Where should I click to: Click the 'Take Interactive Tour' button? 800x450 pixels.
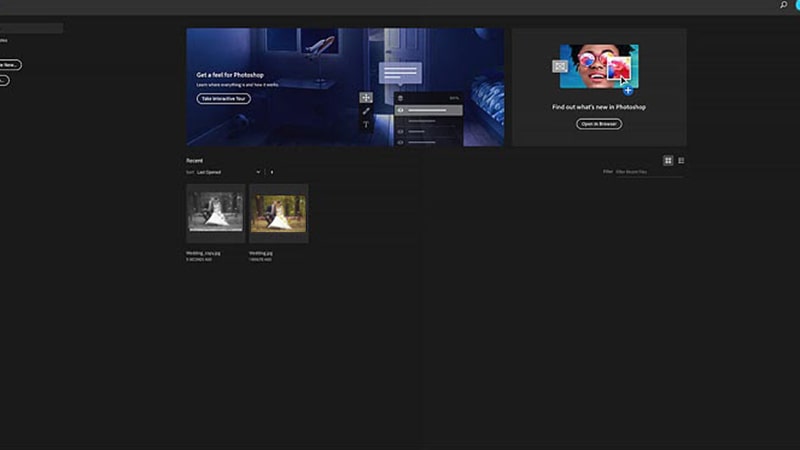coord(223,99)
